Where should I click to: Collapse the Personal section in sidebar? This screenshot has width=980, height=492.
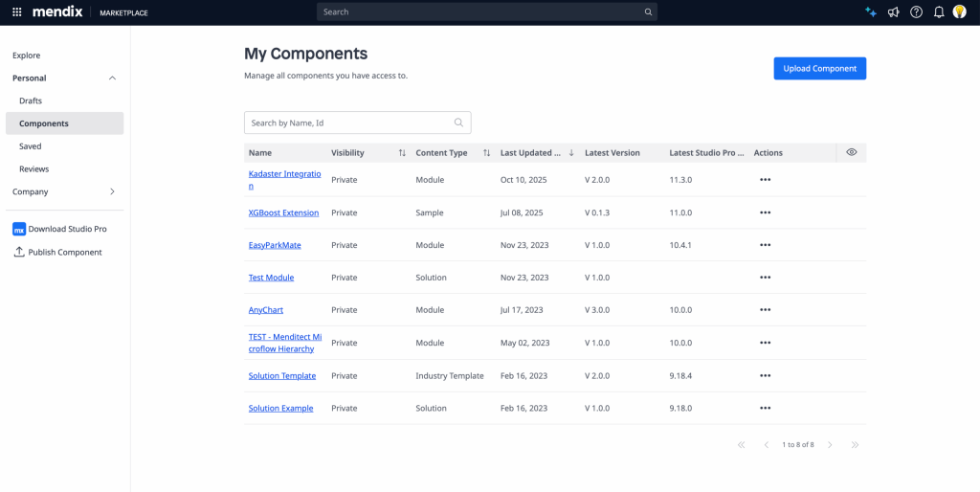pos(112,78)
